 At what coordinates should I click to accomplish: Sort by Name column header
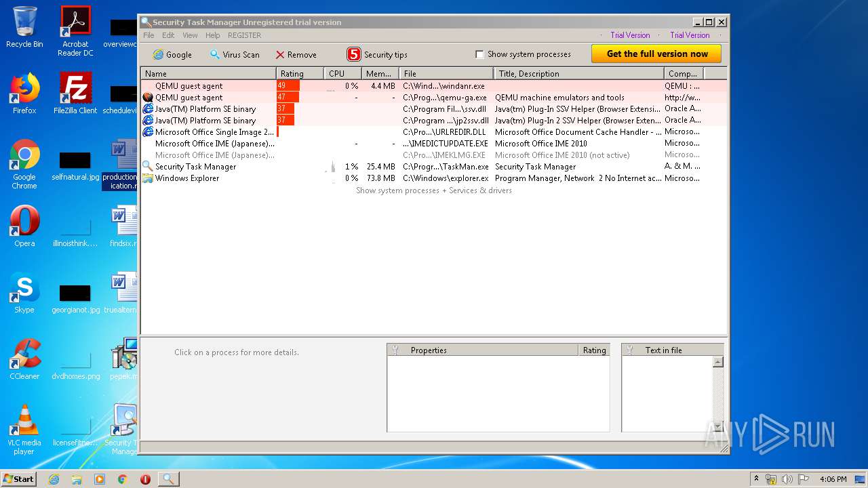208,73
